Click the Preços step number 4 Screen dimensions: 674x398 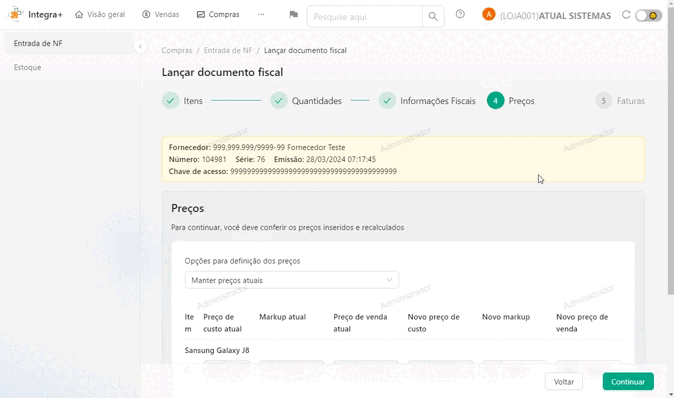(495, 101)
